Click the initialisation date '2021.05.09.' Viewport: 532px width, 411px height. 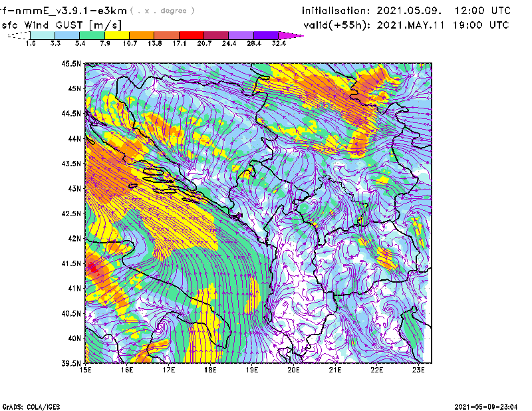(409, 11)
